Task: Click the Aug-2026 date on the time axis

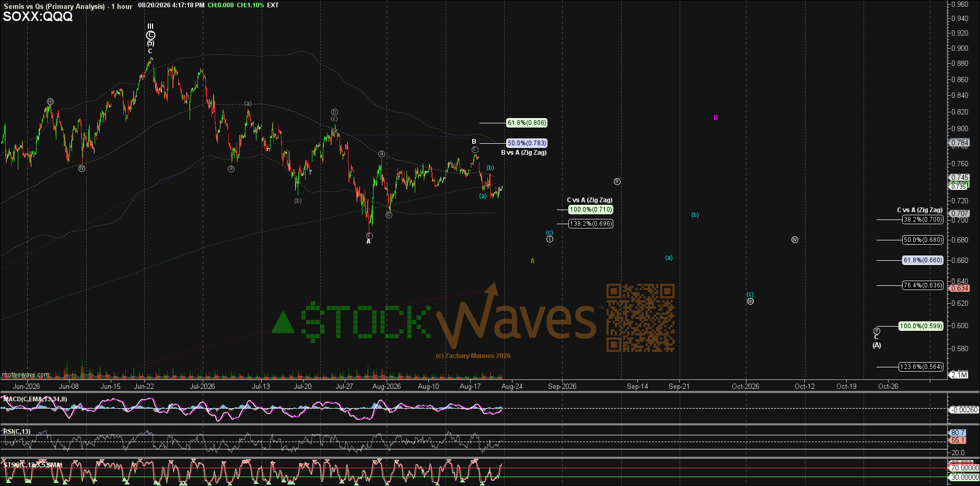Action: click(x=387, y=387)
